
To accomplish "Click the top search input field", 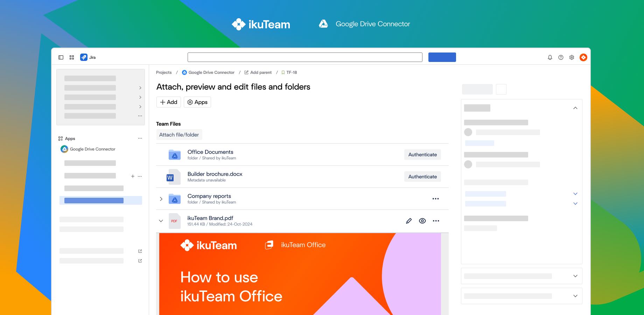I will (x=305, y=57).
